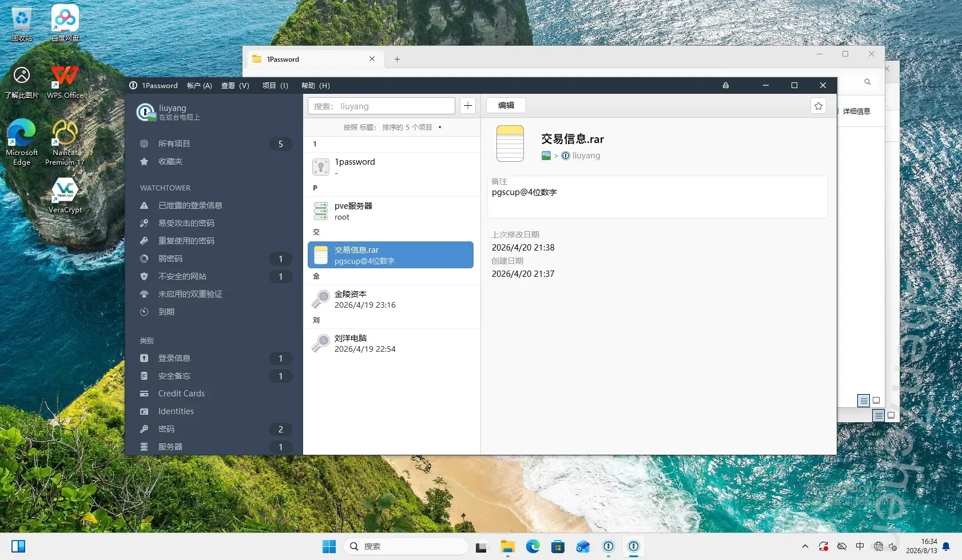Viewport: 962px width, 560px height.
Task: Open the 回收站 Recycle Bin desktop icon
Action: [x=22, y=24]
